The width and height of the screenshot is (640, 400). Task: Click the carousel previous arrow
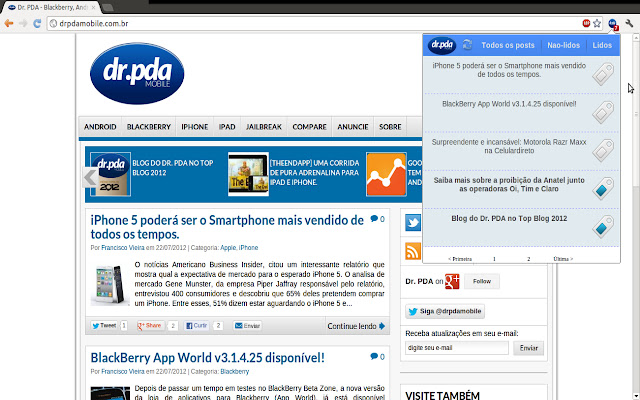coord(90,178)
